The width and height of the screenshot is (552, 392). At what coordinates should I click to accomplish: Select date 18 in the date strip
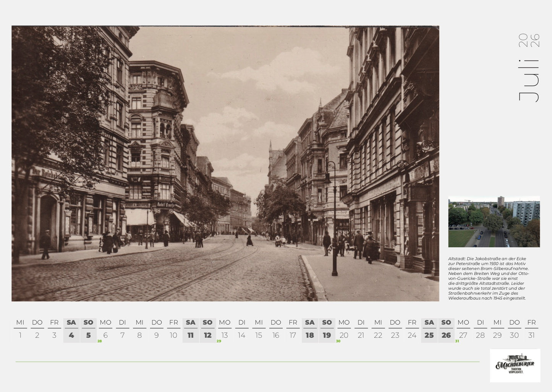point(310,335)
